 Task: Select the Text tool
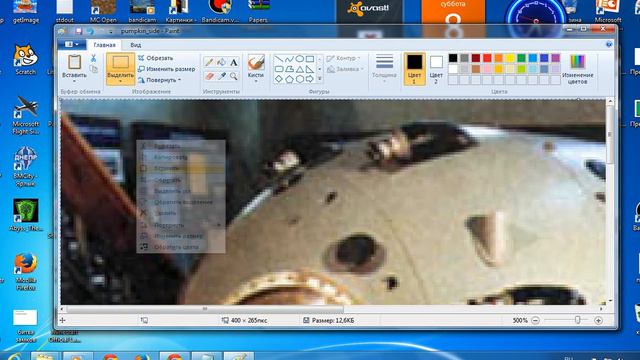click(233, 62)
